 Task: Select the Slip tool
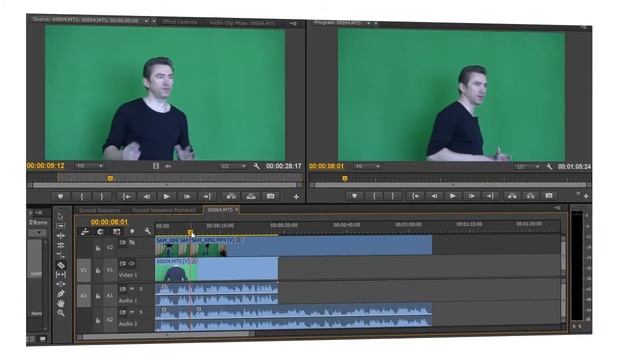coord(60,274)
